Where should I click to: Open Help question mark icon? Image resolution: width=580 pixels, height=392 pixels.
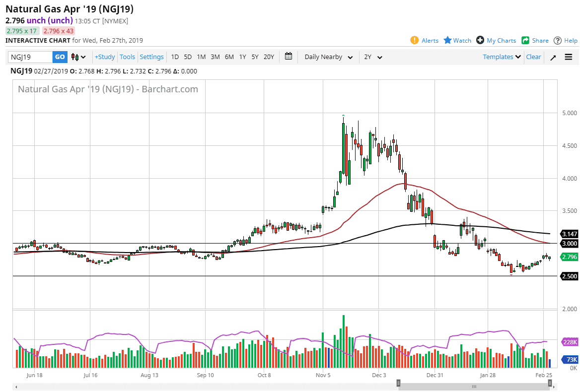(x=558, y=40)
